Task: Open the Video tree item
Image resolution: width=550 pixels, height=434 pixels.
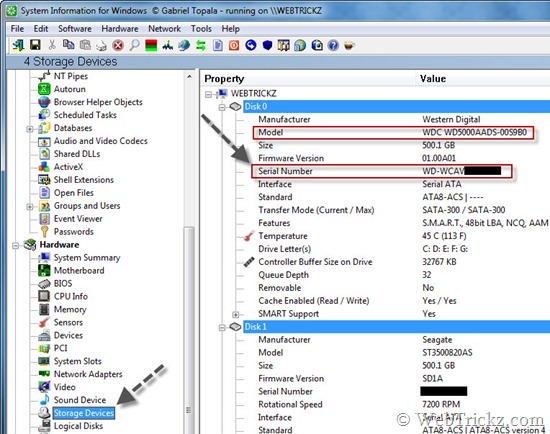Action: click(x=65, y=387)
